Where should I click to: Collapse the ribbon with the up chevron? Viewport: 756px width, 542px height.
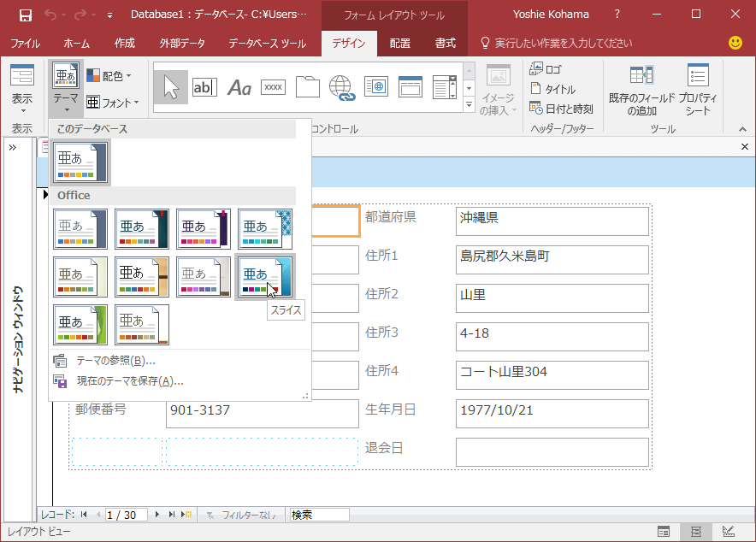pos(742,129)
